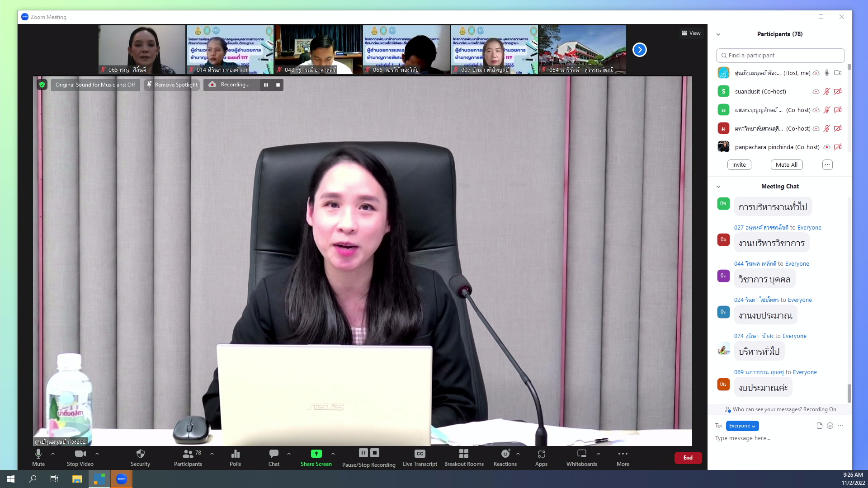
Task: Click the Find a participant search field
Action: 780,55
